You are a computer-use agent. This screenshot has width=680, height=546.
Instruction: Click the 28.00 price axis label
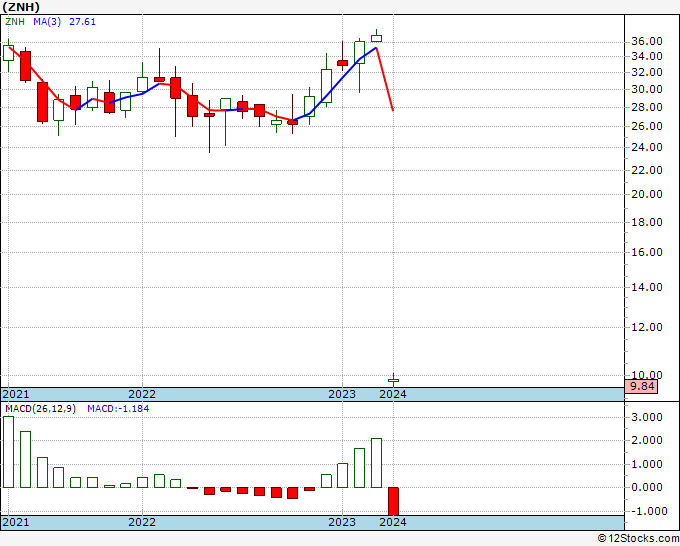point(647,107)
